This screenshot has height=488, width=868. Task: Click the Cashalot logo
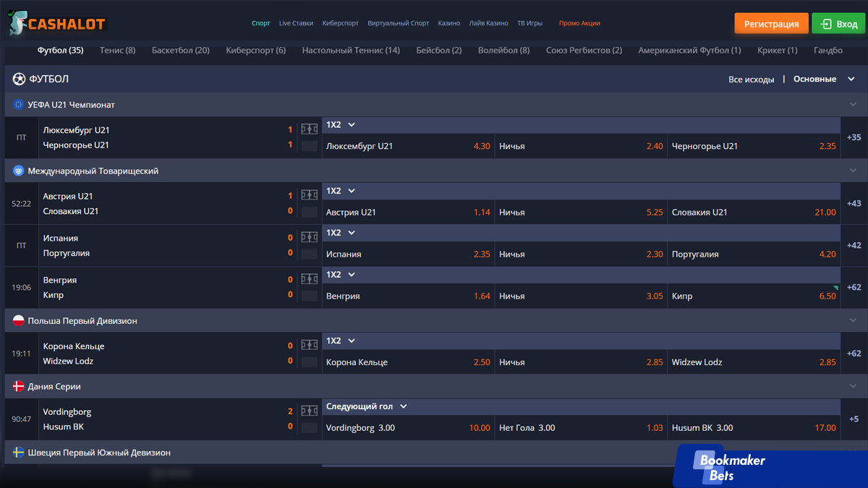point(58,23)
